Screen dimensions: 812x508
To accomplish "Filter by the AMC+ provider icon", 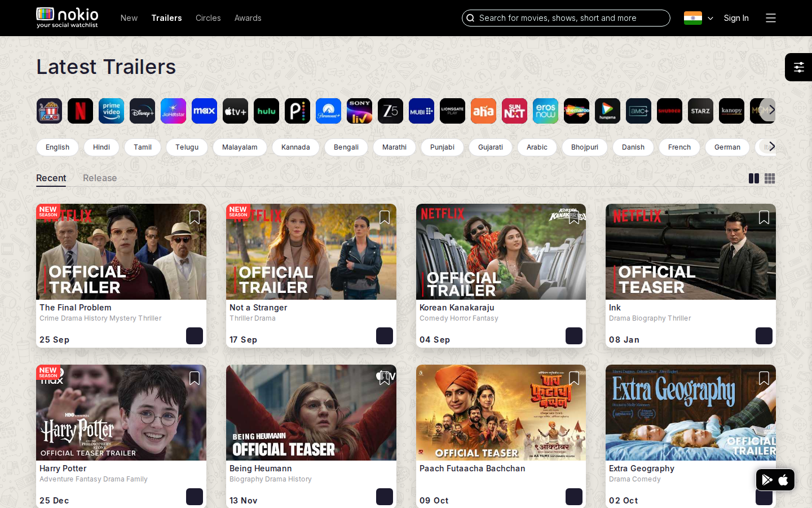I will pos(638,111).
